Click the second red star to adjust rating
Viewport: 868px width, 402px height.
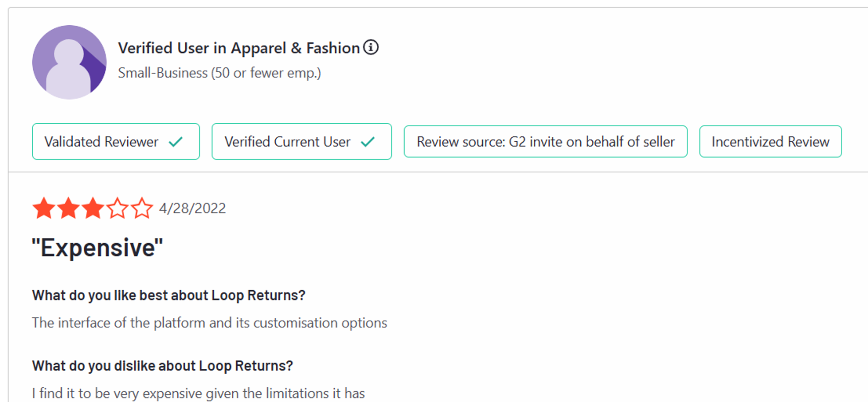pos(68,207)
